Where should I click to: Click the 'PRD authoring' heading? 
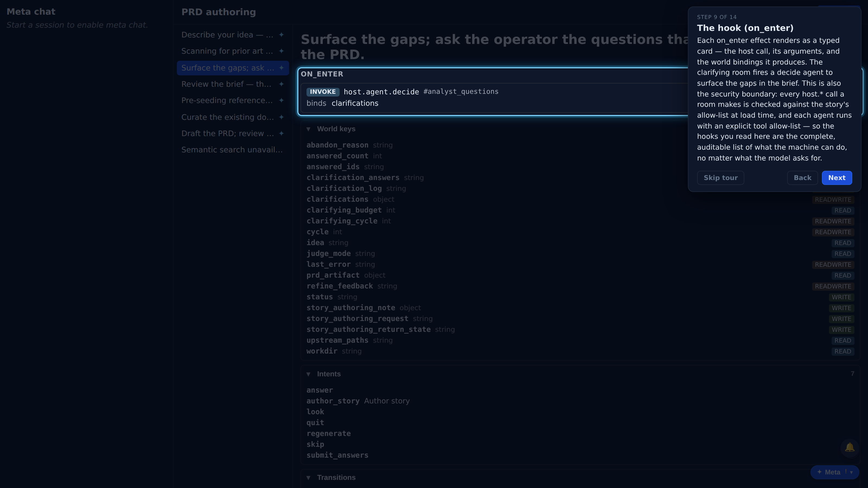[218, 12]
